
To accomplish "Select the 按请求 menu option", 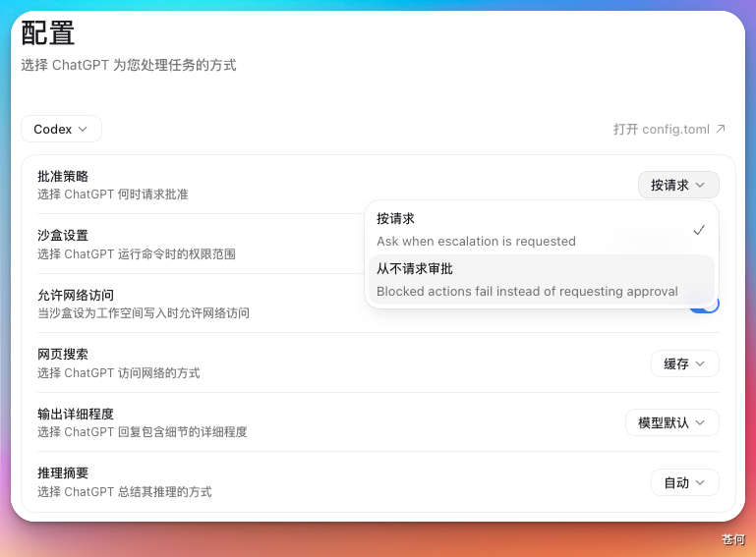I will [x=542, y=229].
